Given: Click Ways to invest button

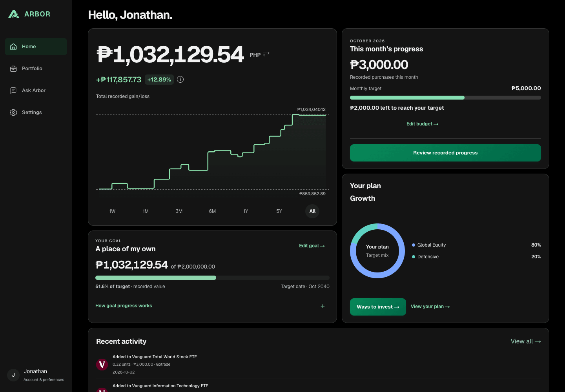Looking at the screenshot, I should pos(378,307).
